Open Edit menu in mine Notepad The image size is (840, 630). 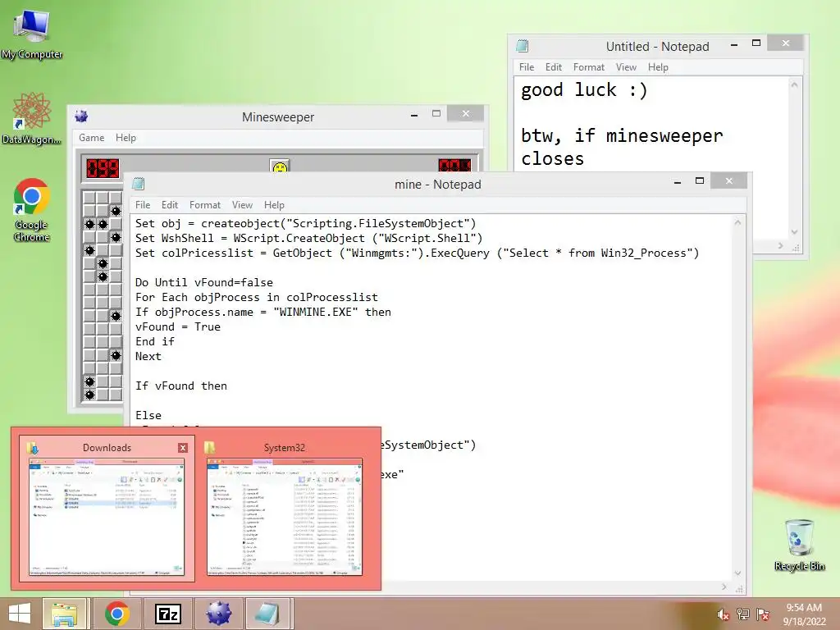pyautogui.click(x=169, y=205)
